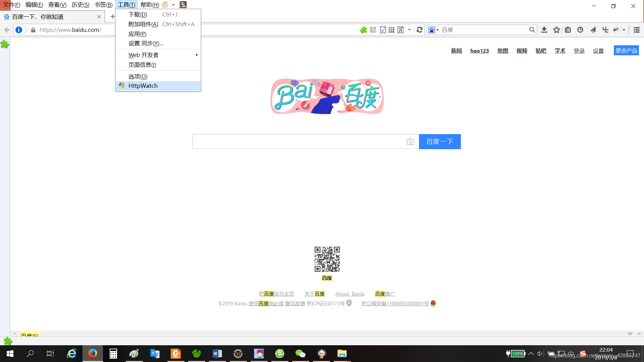The height and width of the screenshot is (362, 644).
Task: Close the 百度一下 browser tab
Action: pos(99,17)
